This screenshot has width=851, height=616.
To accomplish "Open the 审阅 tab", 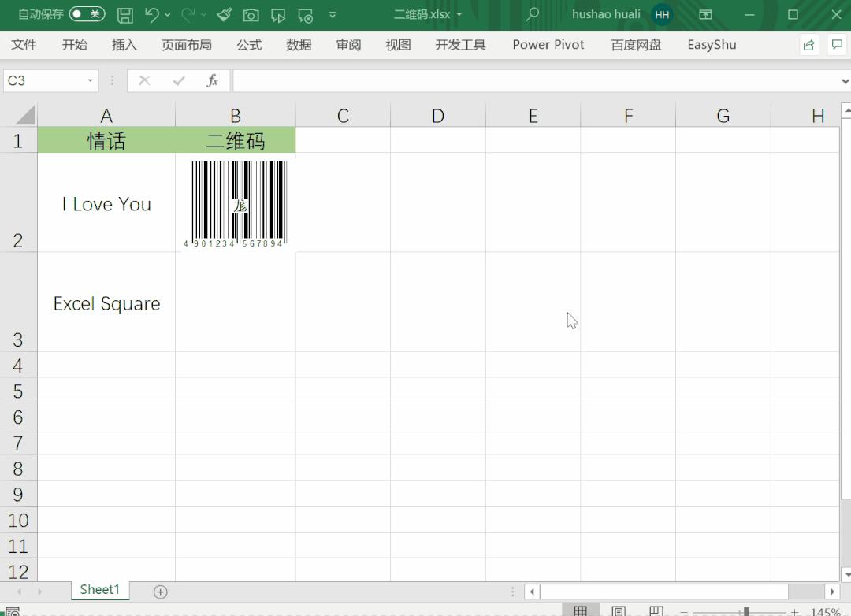I will (348, 45).
